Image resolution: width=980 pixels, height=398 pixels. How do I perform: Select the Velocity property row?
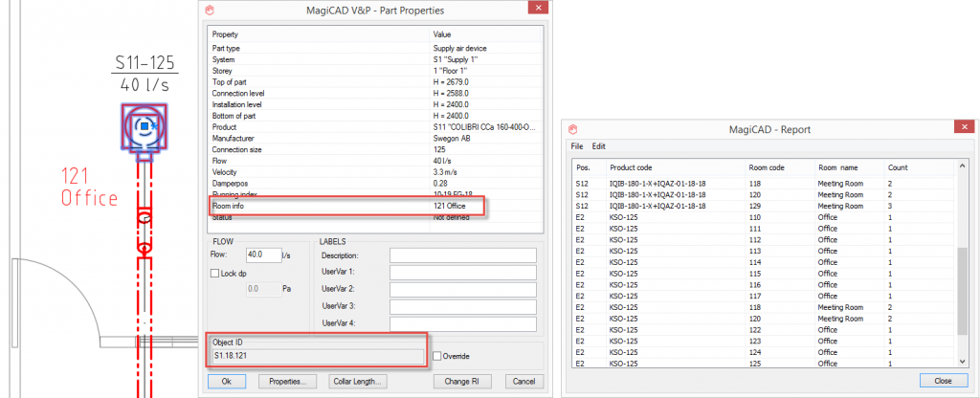[375, 172]
